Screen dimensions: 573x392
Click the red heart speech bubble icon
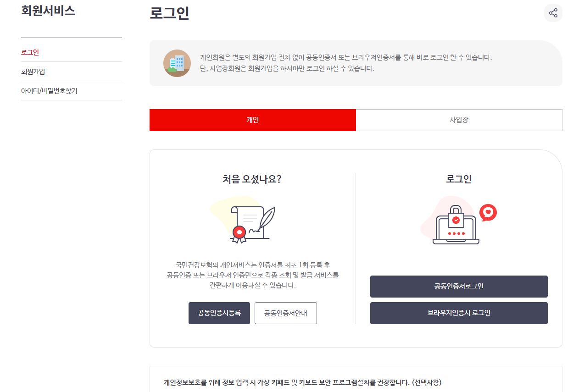488,213
